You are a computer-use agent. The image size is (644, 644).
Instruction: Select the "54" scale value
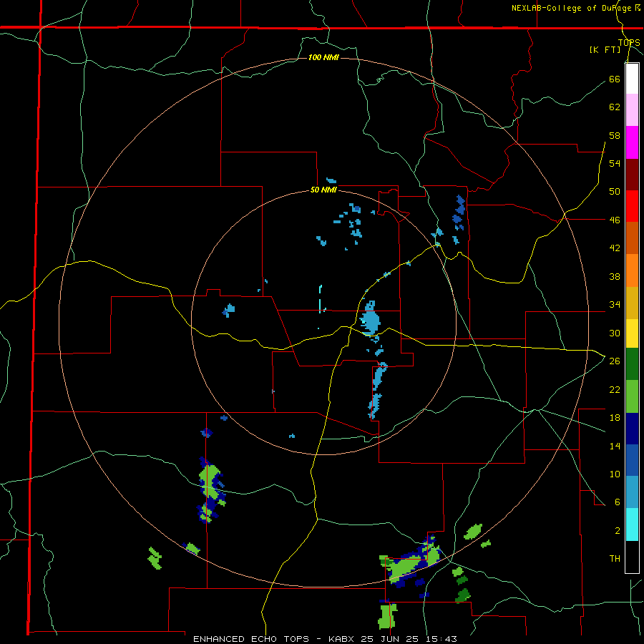click(615, 163)
